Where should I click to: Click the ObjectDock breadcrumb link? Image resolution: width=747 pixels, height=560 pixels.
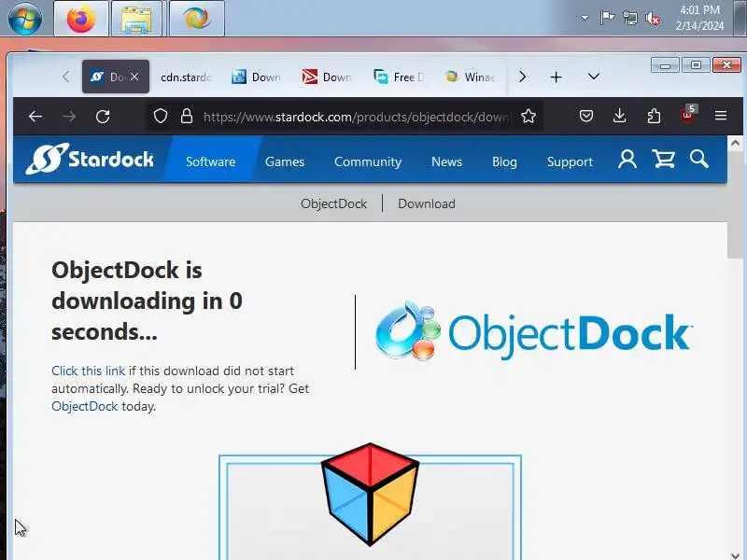[x=333, y=203]
